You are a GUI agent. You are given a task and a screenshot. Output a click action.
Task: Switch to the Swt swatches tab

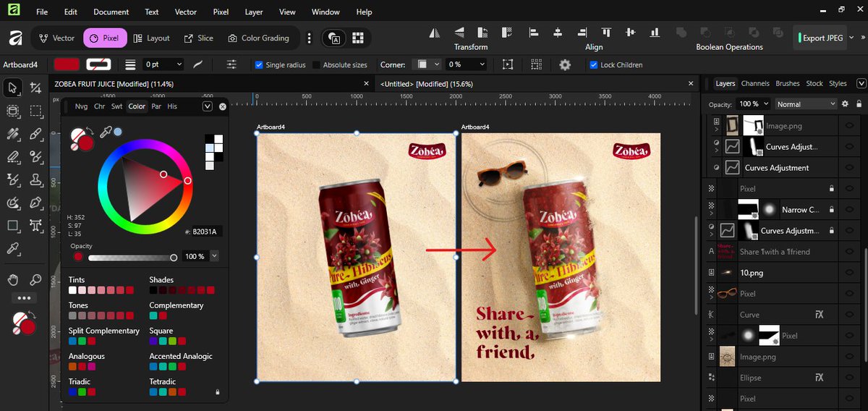(116, 106)
